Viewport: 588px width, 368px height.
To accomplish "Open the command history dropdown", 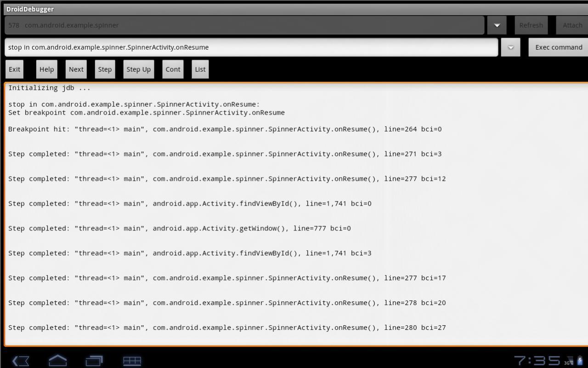I will pos(510,47).
